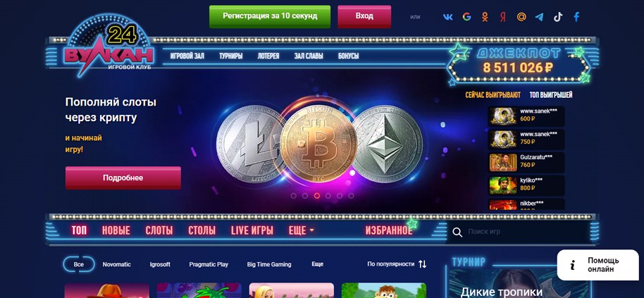Sign in with the Google icon
This screenshot has height=298, width=644.
coord(466,17)
